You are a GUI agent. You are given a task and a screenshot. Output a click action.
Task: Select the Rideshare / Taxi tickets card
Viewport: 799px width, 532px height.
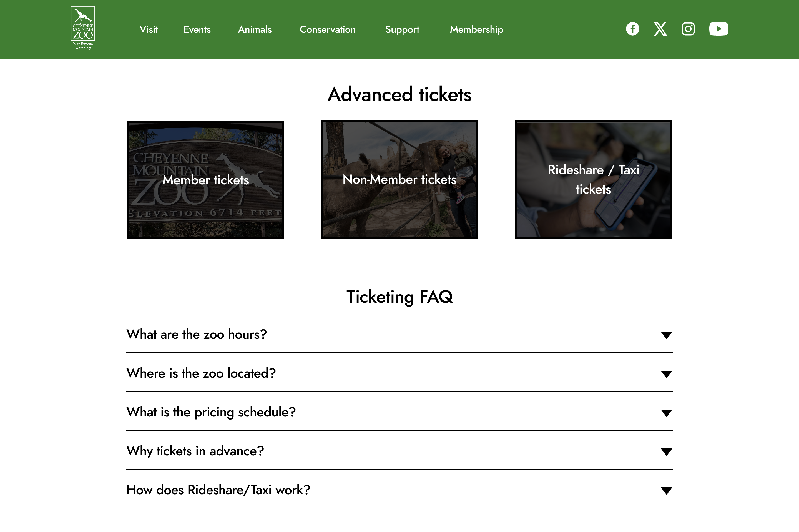point(593,179)
